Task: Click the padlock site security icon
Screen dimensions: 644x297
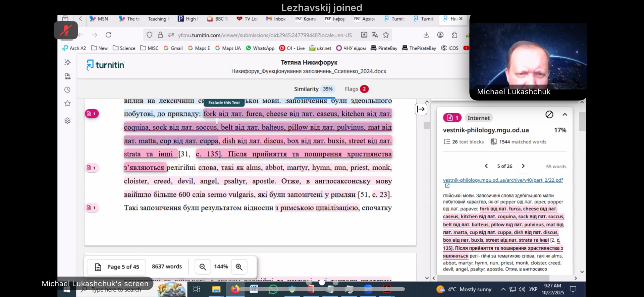Action: [x=160, y=35]
